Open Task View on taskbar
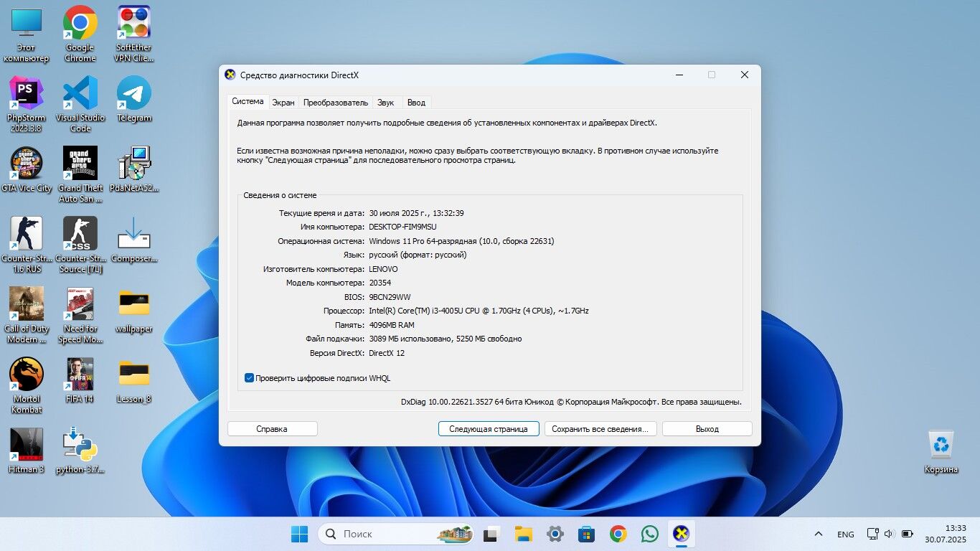Screen dimensions: 980x551 (491, 534)
